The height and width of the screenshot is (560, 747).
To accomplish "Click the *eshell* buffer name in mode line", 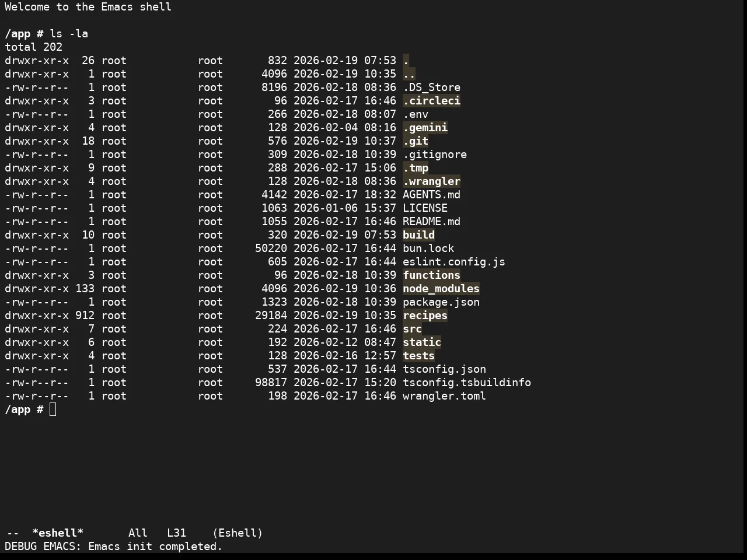I will [58, 533].
